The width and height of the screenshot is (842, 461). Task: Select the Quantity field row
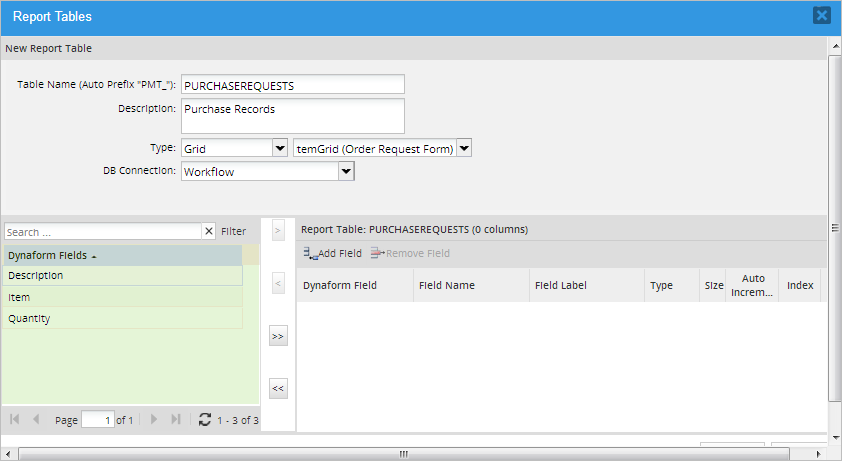tap(122, 319)
